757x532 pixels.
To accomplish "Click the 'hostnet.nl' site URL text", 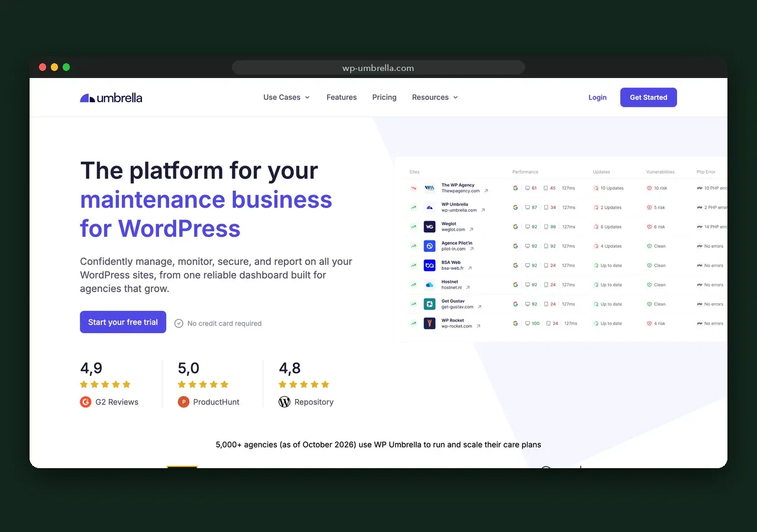I will 452,287.
